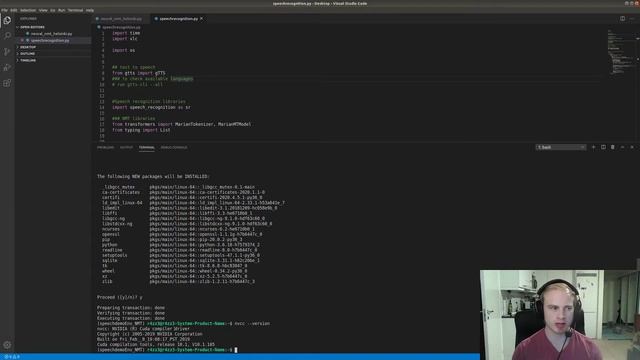Split the editor to the right
Screen dimensions: 640x360
(622, 18)
